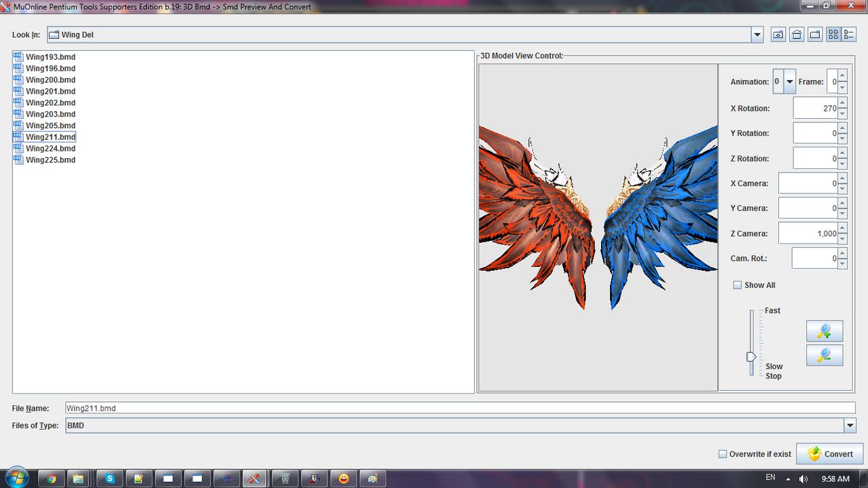
Task: Tick Overwrite if exist checkbox
Action: pos(723,454)
